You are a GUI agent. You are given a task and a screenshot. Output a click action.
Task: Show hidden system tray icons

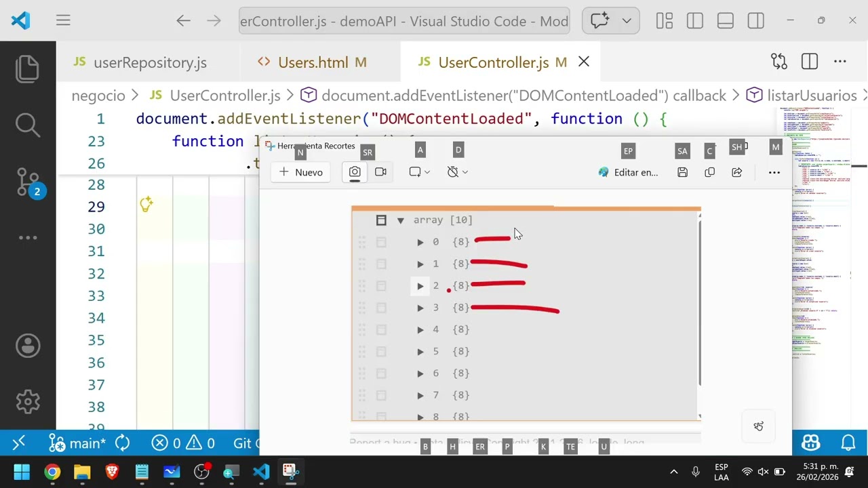tap(673, 472)
